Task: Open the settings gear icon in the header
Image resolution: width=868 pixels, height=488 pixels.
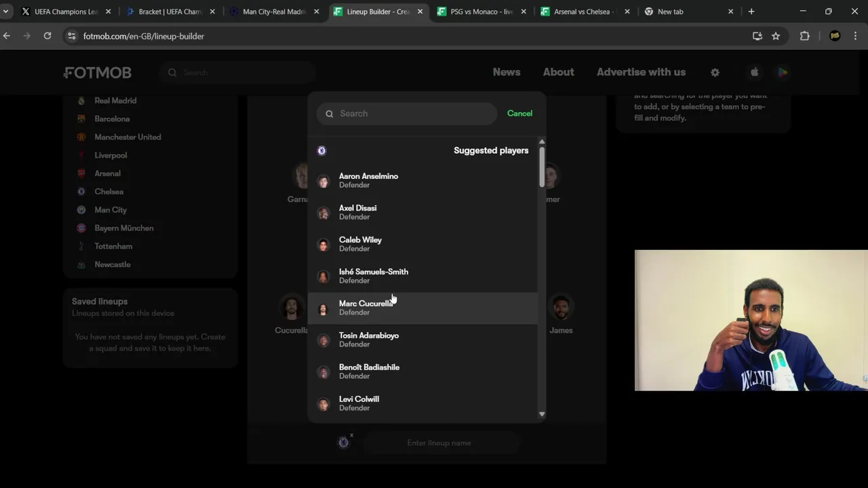Action: [715, 73]
